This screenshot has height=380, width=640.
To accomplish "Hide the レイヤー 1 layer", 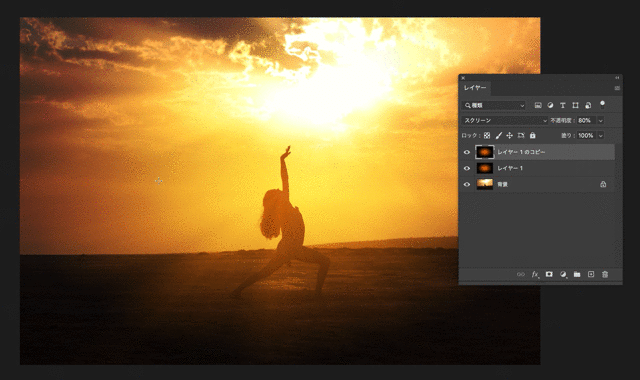I will (x=467, y=168).
